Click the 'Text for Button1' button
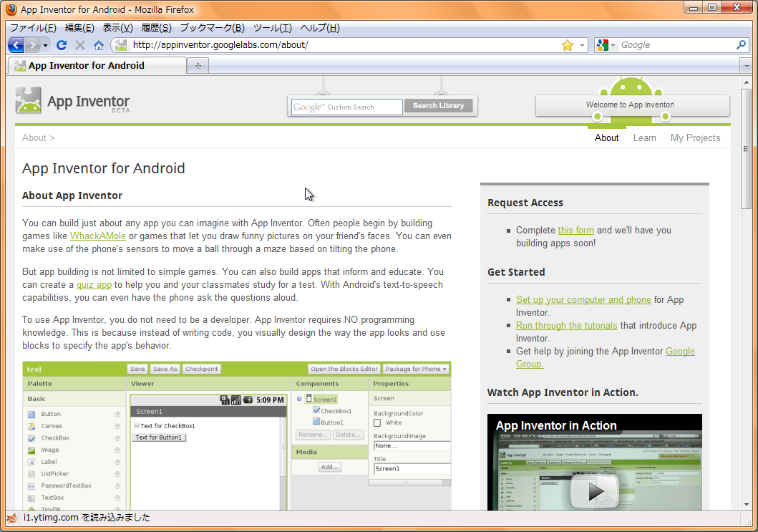This screenshot has height=532, width=758. (159, 437)
